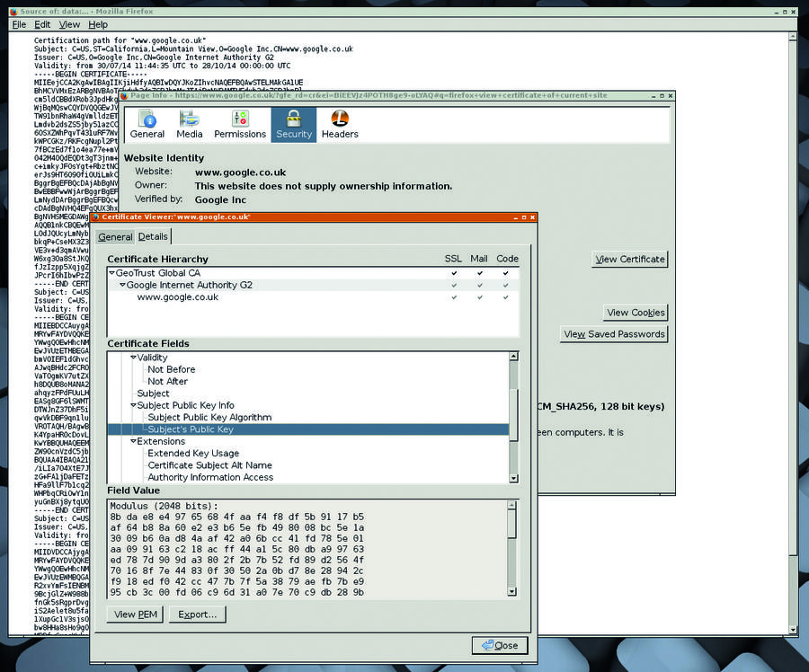The height and width of the screenshot is (672, 809).
Task: Click the Field Value scrollbar down arrow
Action: 513,594
